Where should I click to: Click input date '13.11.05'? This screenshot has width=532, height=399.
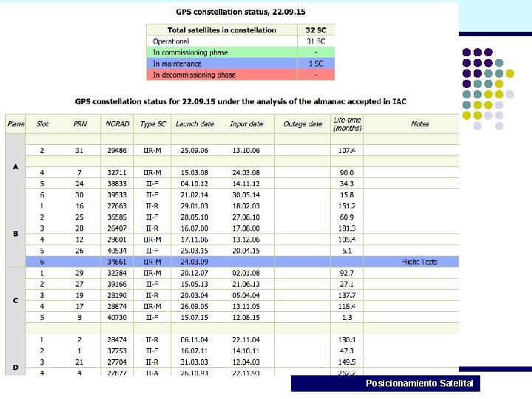(x=246, y=307)
